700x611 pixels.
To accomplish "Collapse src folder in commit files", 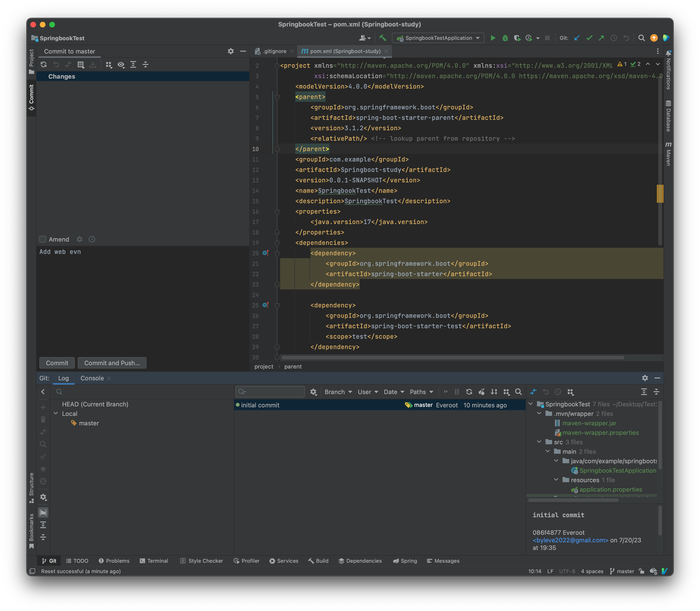I will pyautogui.click(x=539, y=442).
